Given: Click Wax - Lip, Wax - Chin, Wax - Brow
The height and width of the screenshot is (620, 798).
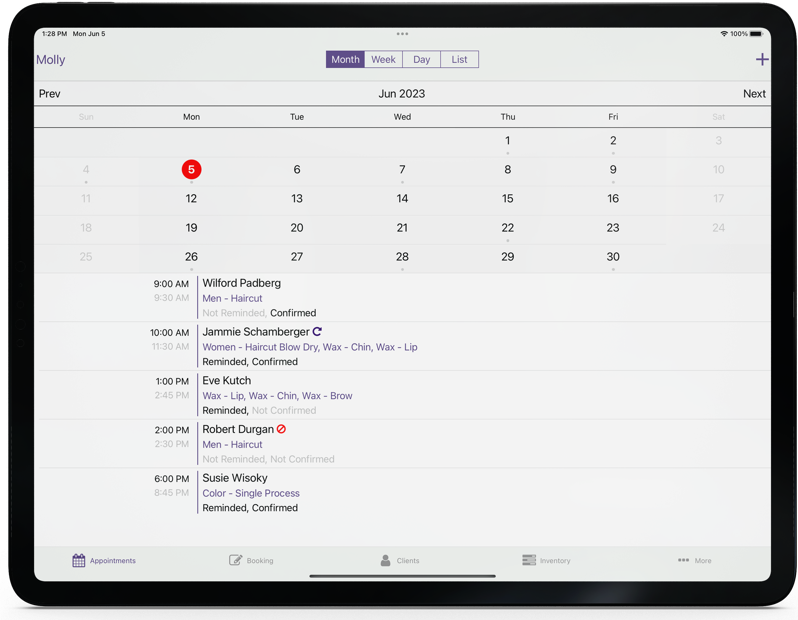Looking at the screenshot, I should click(277, 396).
